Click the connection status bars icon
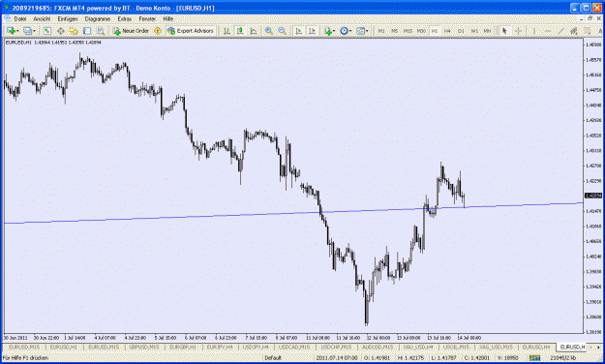 coord(534,358)
